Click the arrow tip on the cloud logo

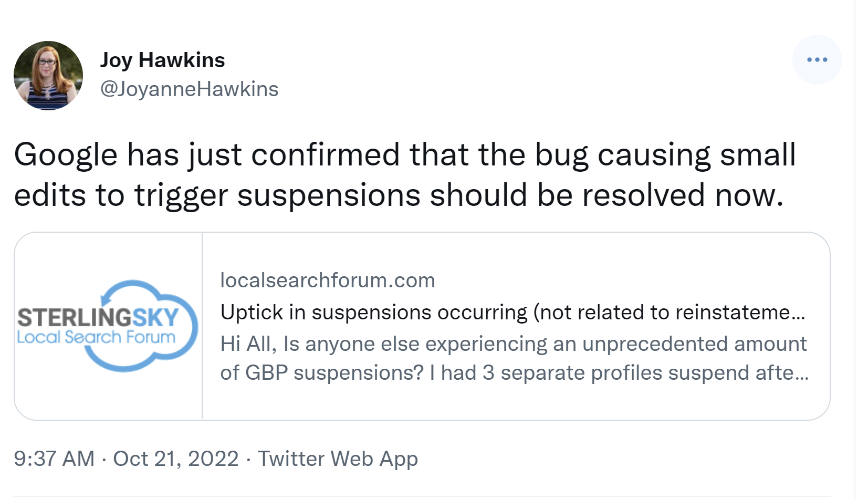103,299
